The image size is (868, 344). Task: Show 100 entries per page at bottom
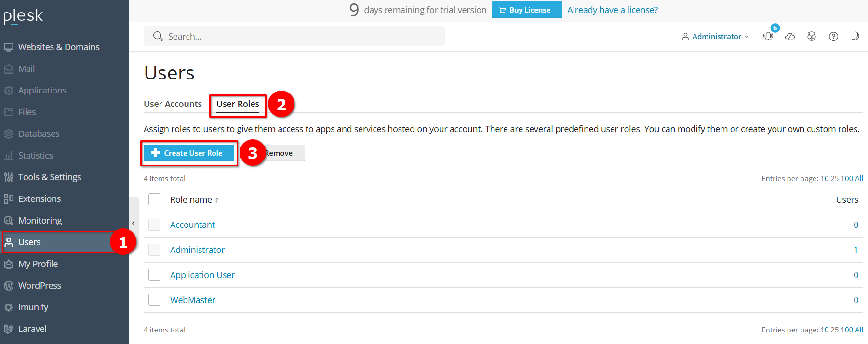click(847, 330)
